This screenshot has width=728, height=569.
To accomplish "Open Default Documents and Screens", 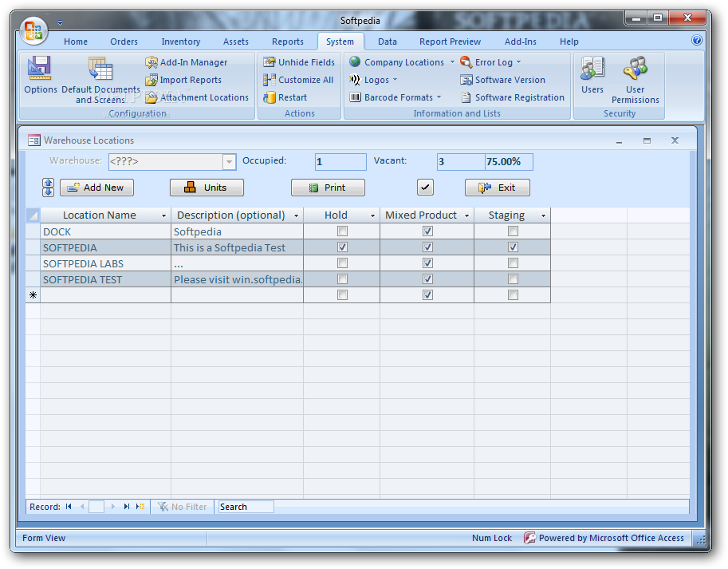I will 100,80.
